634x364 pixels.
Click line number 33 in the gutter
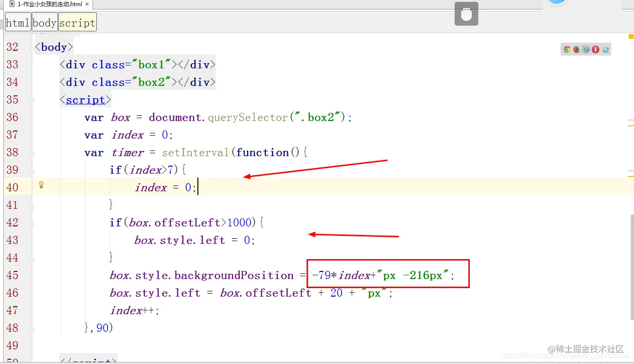(12, 65)
